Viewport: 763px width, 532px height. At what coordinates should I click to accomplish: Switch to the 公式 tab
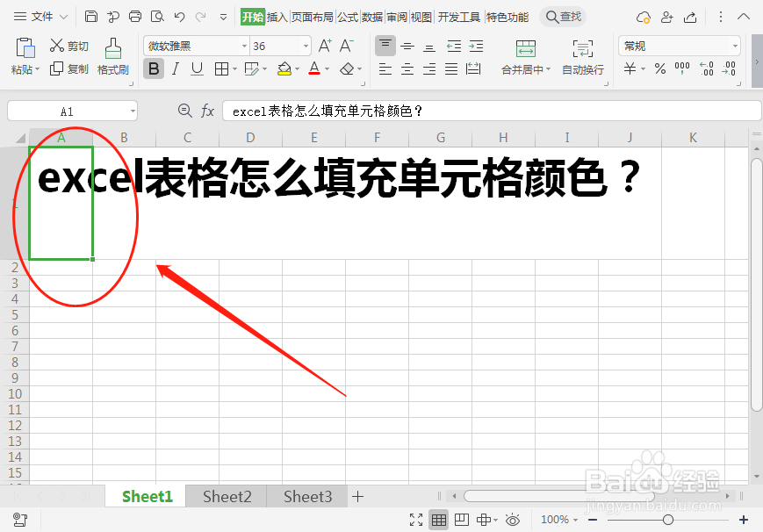[x=348, y=17]
